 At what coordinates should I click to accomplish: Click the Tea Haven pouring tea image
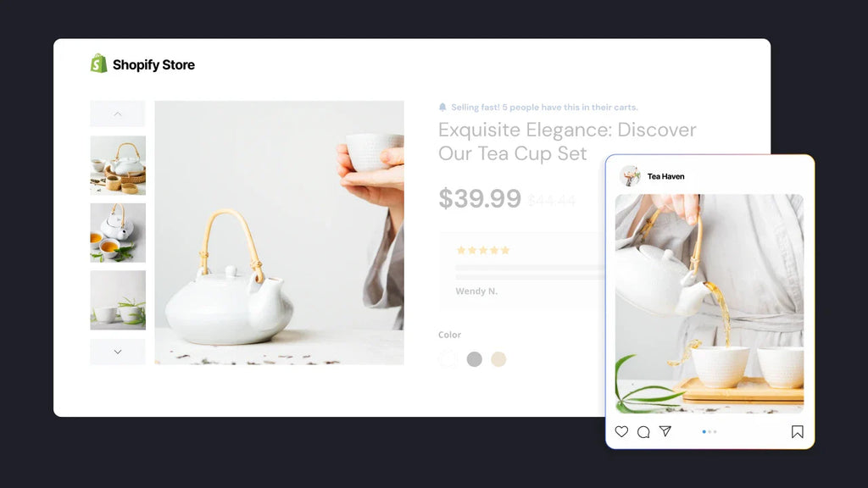tap(709, 304)
